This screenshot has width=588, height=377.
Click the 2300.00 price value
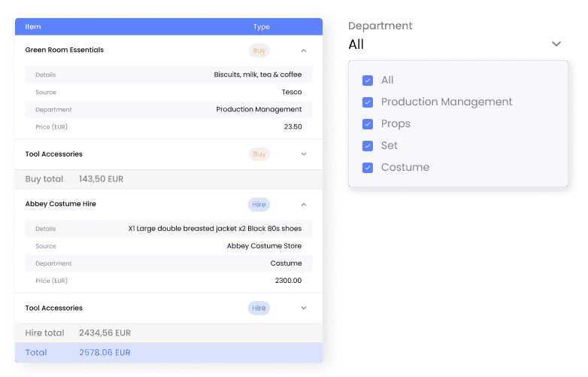pyautogui.click(x=289, y=281)
